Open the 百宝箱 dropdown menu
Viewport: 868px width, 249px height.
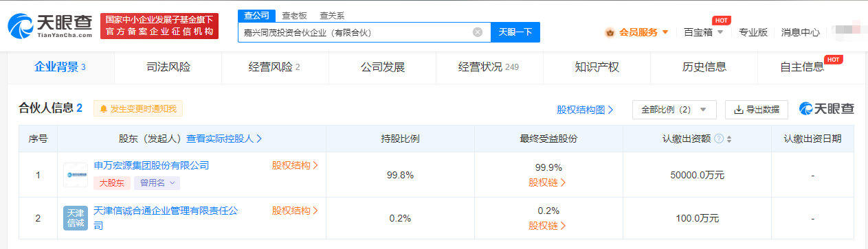704,32
